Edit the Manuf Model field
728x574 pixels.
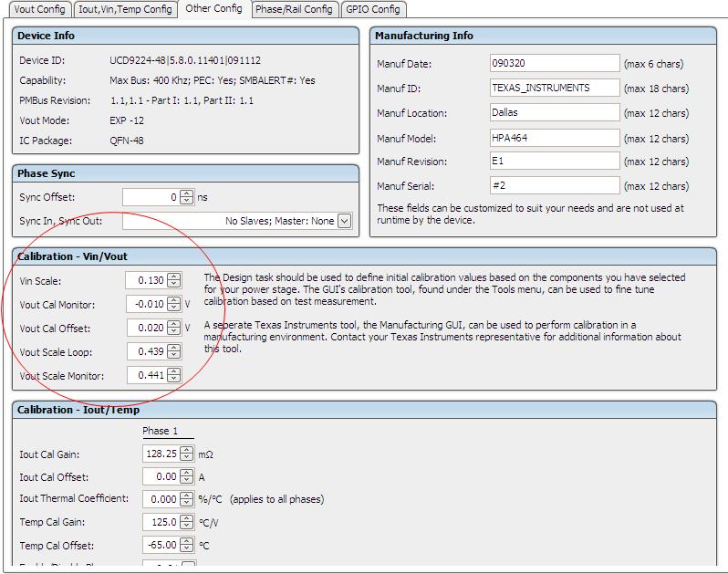(555, 138)
